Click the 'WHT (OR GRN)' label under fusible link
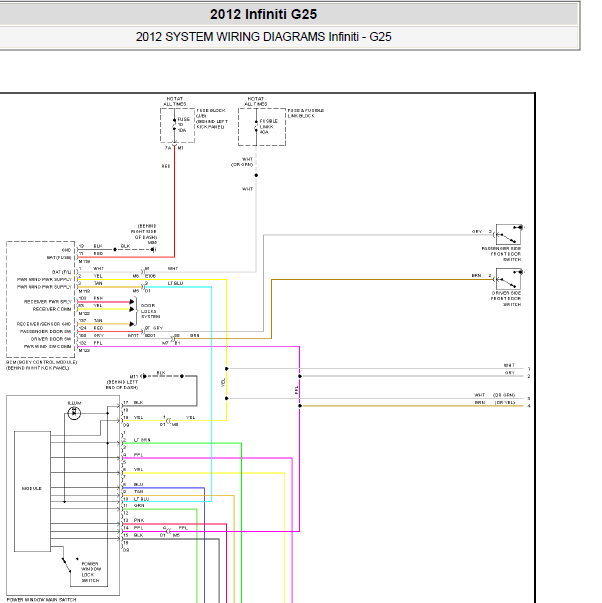 tap(242, 162)
